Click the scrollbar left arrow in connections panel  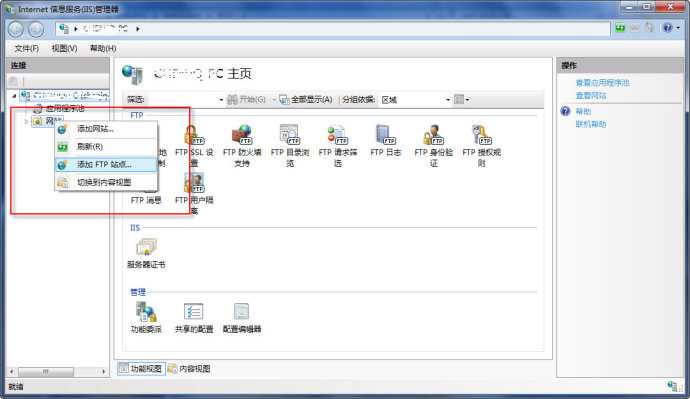pos(11,372)
